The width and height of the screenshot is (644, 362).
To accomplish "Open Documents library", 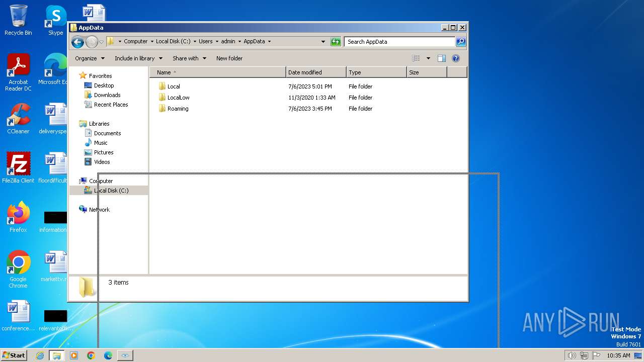I will [107, 133].
